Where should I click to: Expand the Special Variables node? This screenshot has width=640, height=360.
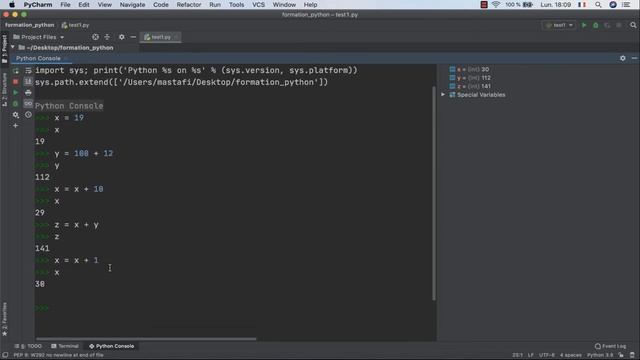[443, 95]
